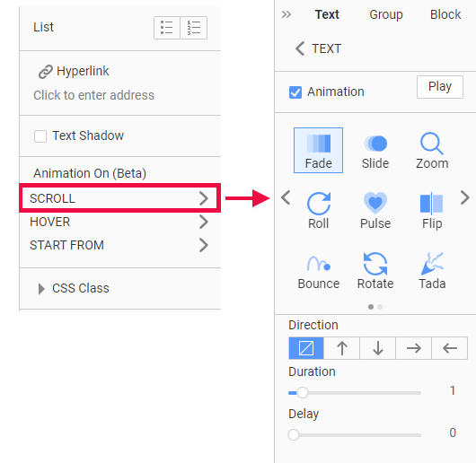This screenshot has height=463, width=476.
Task: Select the Fade animation effect
Action: point(318,150)
